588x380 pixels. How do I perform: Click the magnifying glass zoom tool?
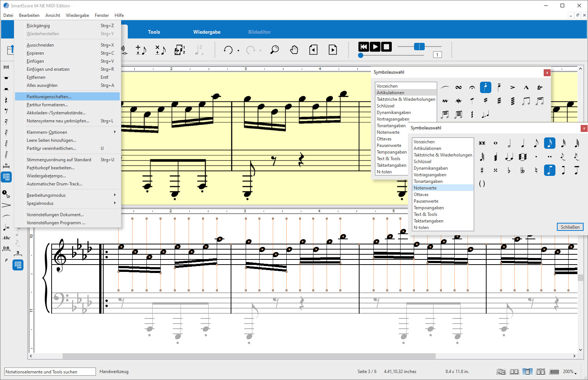pos(274,50)
